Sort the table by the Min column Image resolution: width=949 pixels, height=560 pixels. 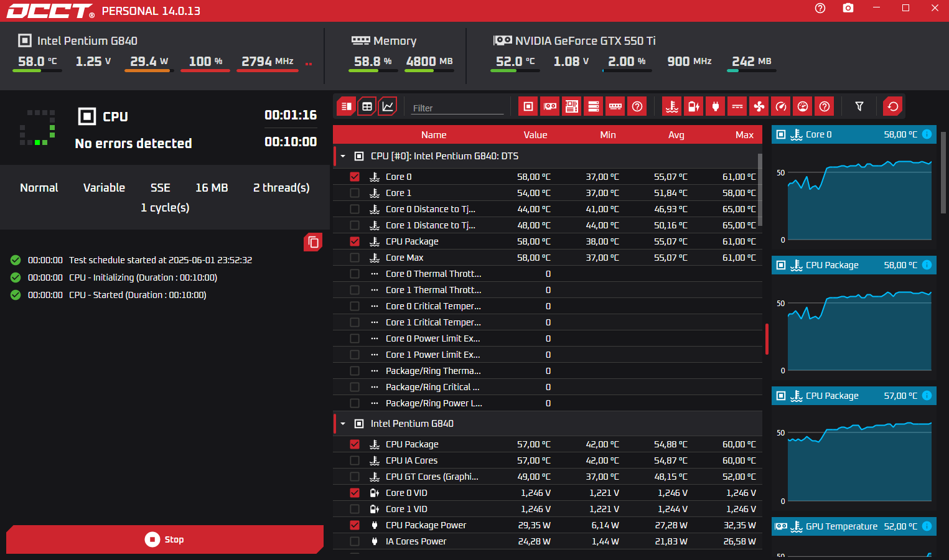(608, 135)
